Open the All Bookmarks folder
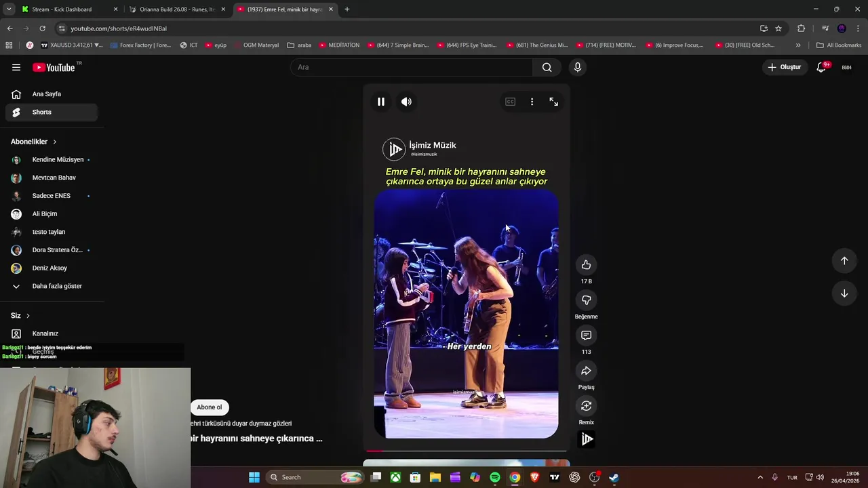Screen dimensions: 868x488 (839, 45)
